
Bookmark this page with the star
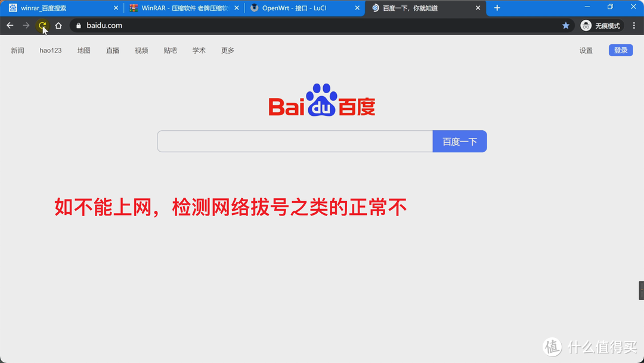coord(565,26)
